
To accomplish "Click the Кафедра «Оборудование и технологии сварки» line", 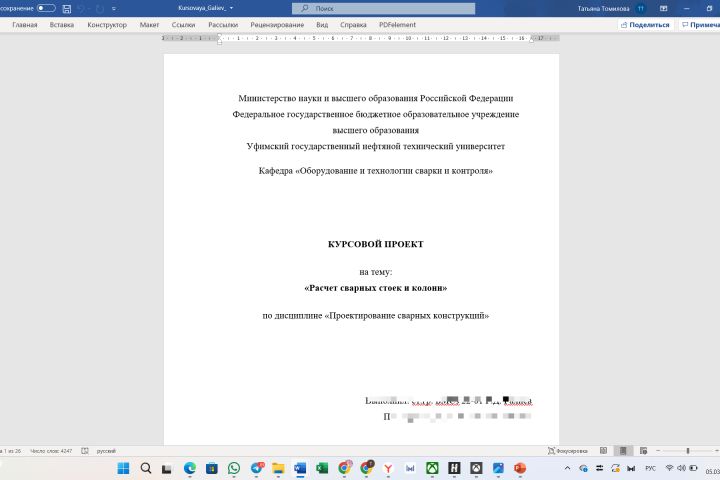I will tap(376, 171).
